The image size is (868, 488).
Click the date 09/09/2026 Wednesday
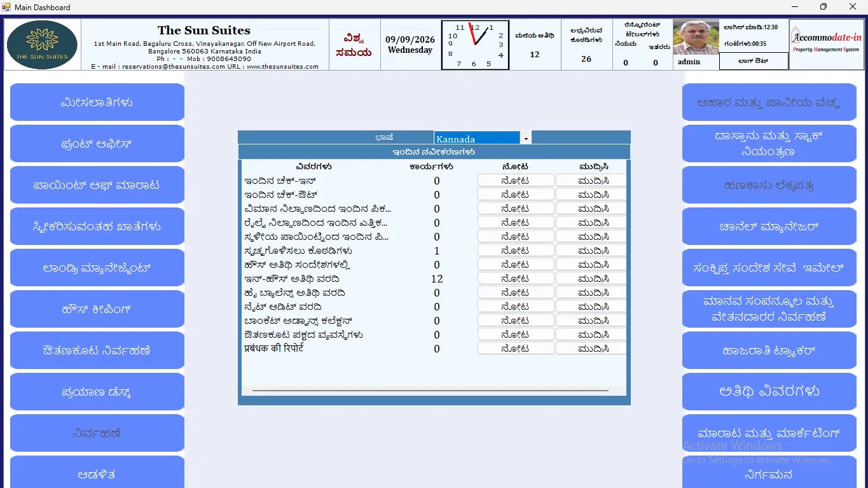point(410,45)
